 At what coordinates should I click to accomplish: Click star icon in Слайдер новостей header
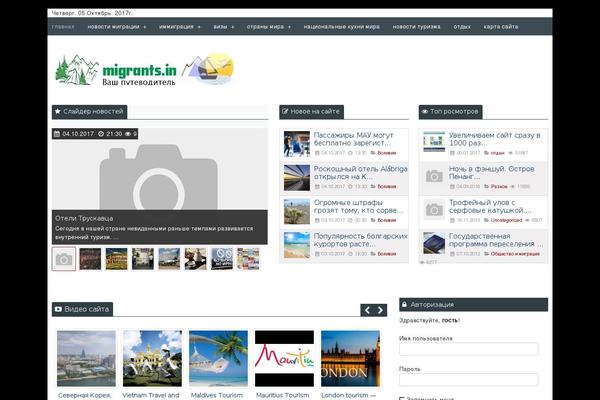57,111
